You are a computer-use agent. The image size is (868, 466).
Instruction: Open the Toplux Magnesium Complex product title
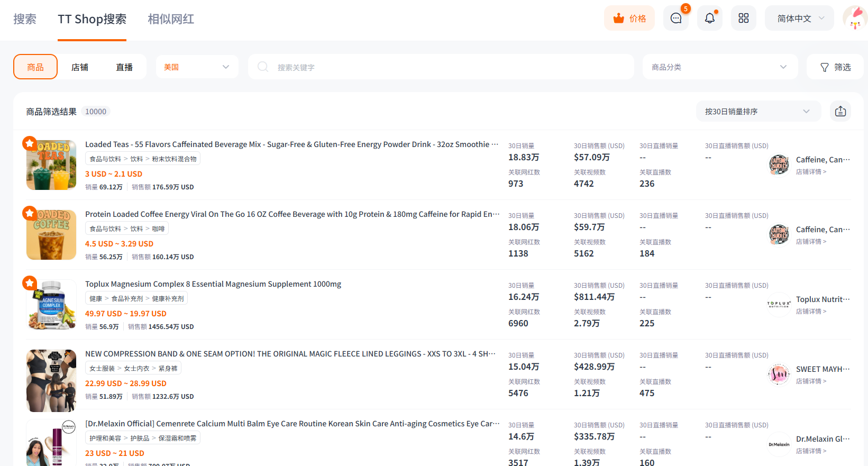(213, 284)
